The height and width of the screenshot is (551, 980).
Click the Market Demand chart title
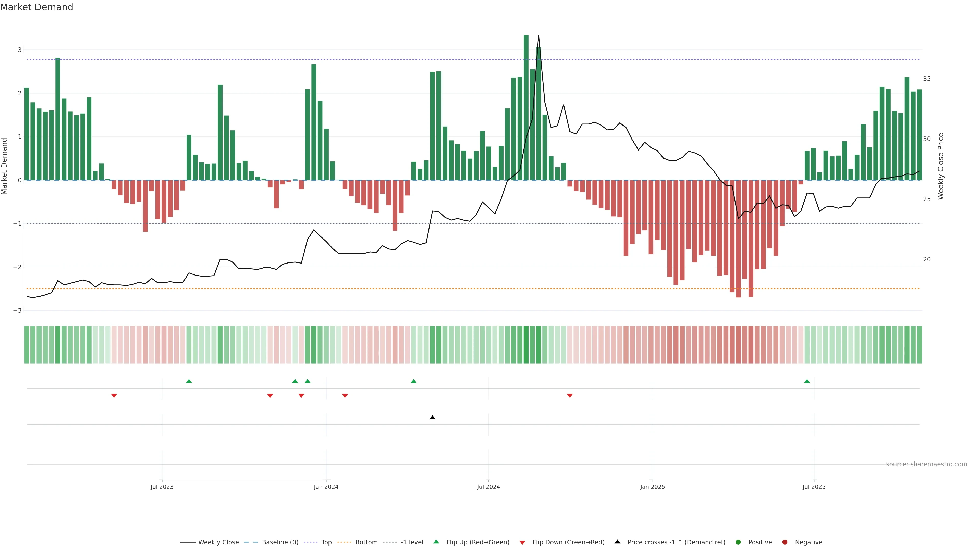point(37,7)
